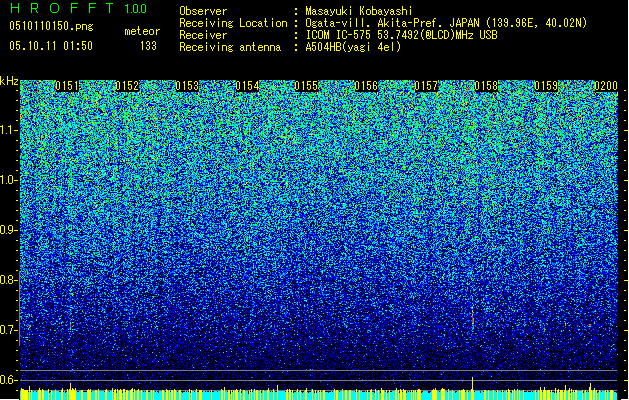Click the time marker 0157
Image resolution: width=629 pixels, height=400 pixels.
[x=426, y=86]
